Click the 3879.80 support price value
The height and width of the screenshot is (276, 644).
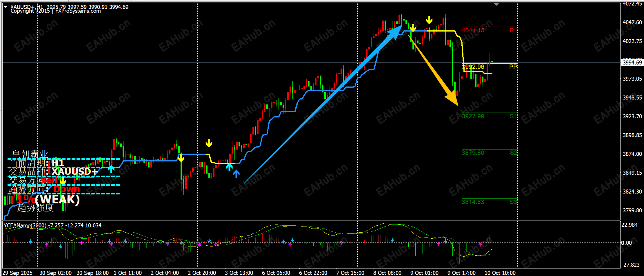473,153
